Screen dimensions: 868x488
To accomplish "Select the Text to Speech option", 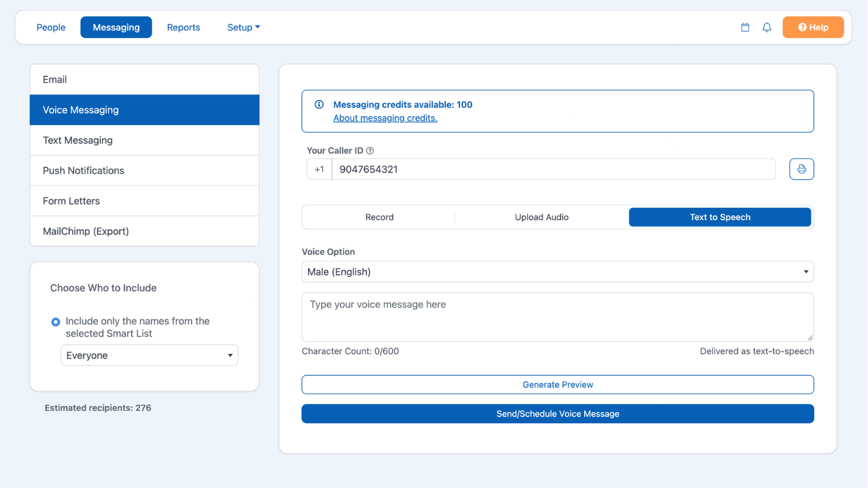I will tap(720, 217).
